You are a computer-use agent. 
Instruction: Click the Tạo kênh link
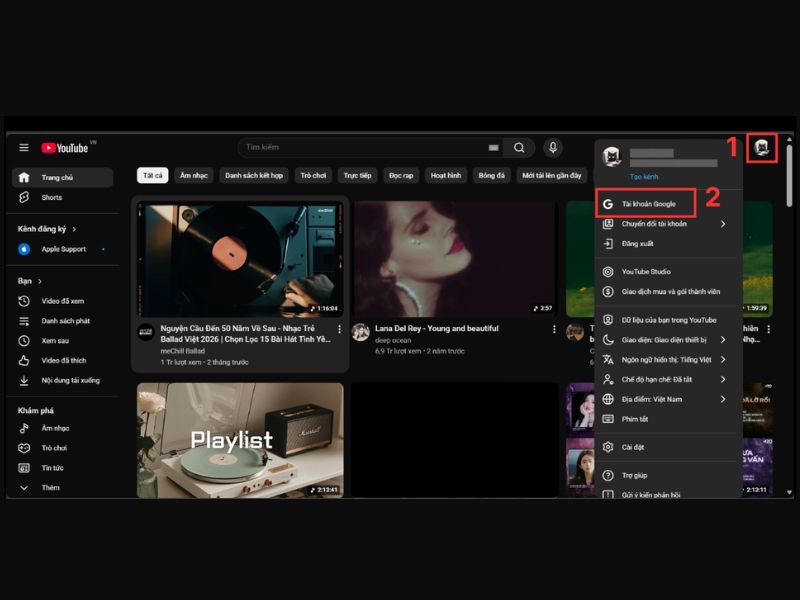(x=644, y=177)
